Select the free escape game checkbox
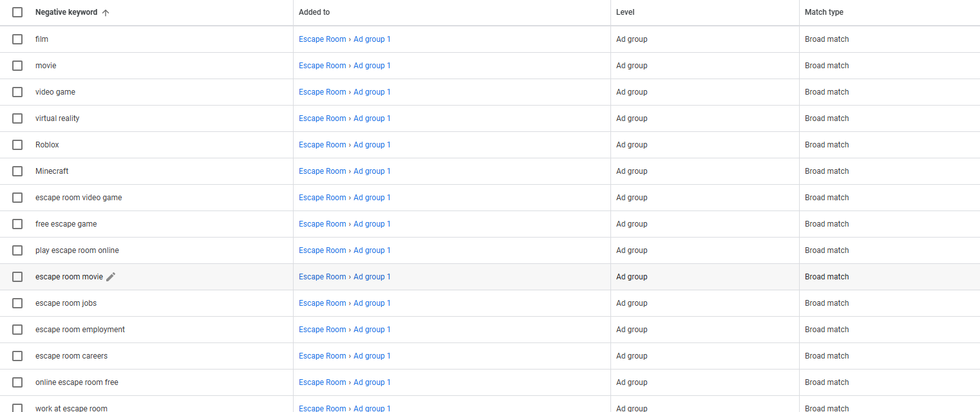The image size is (980, 412). [17, 224]
